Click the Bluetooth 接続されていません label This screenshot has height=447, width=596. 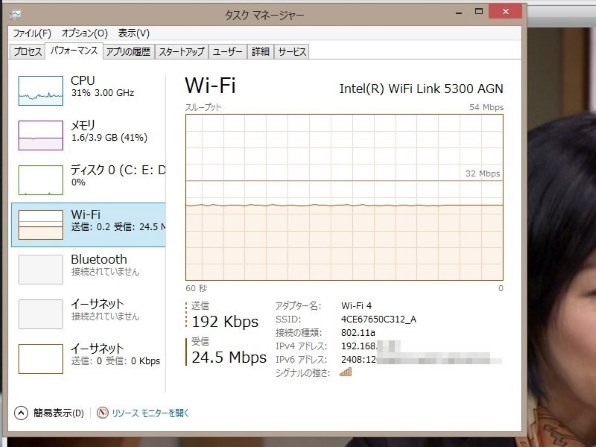point(105,265)
